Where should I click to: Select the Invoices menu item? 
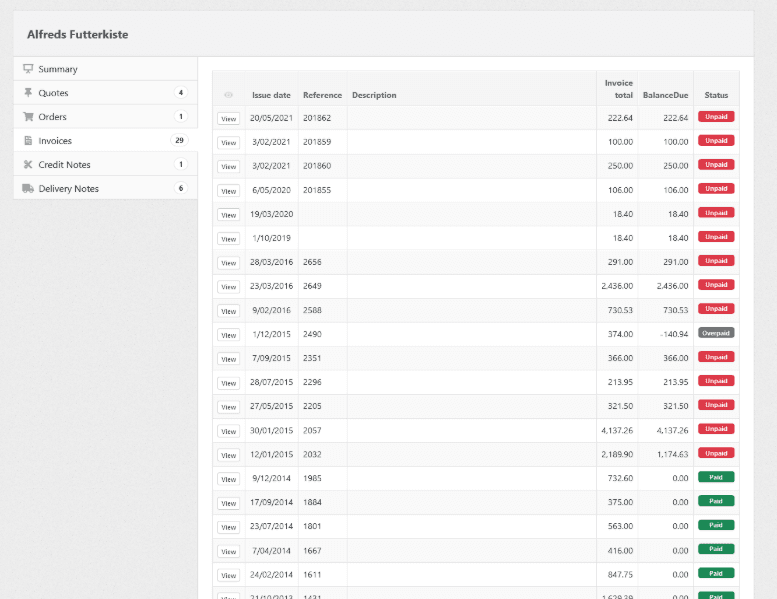click(x=106, y=141)
